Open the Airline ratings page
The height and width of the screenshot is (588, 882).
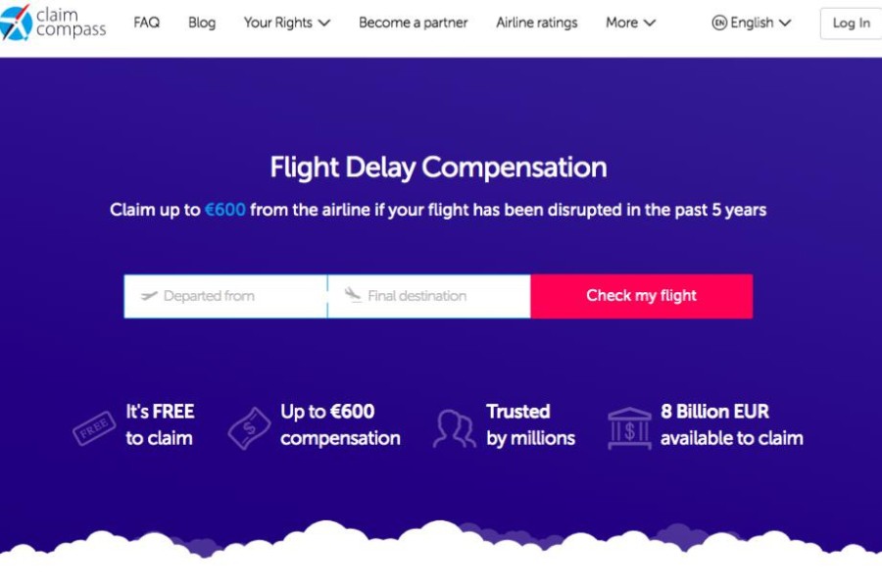coord(537,23)
